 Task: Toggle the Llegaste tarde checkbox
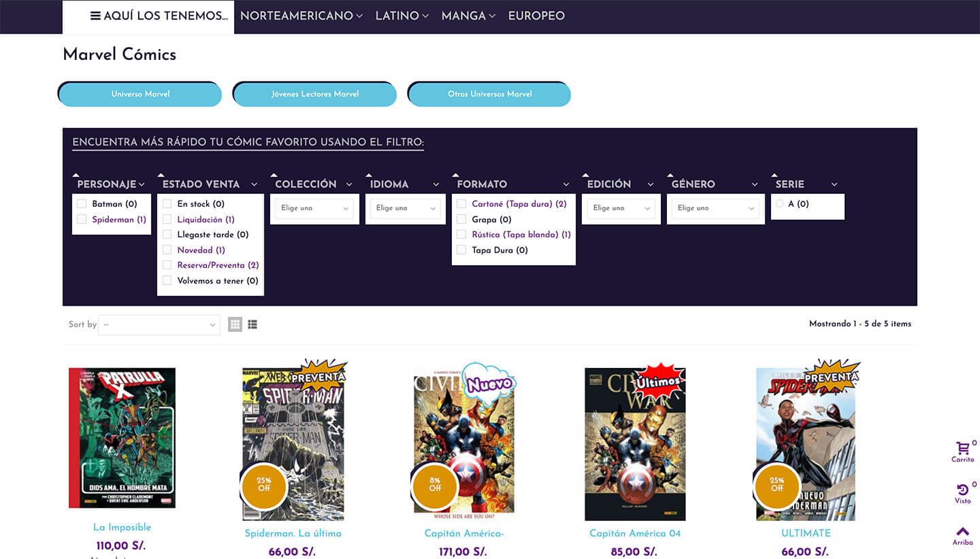167,235
